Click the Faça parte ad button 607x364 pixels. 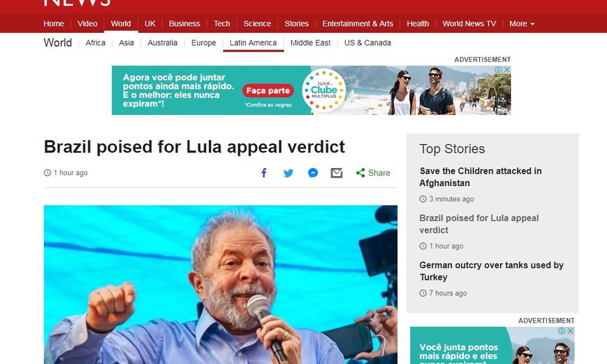point(268,90)
